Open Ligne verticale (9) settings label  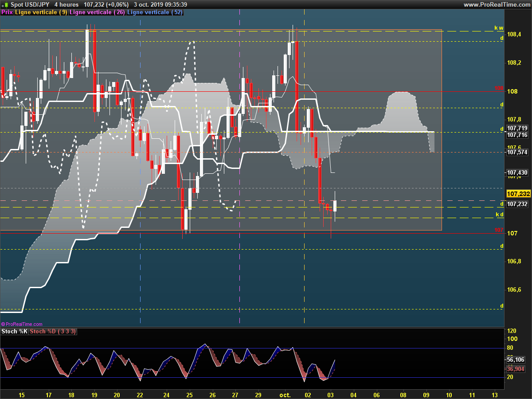point(41,12)
